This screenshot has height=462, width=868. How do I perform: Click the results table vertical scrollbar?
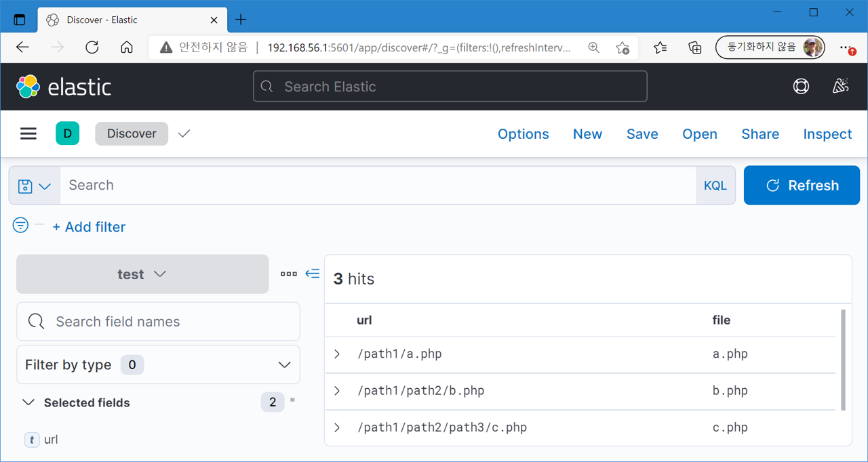843,359
